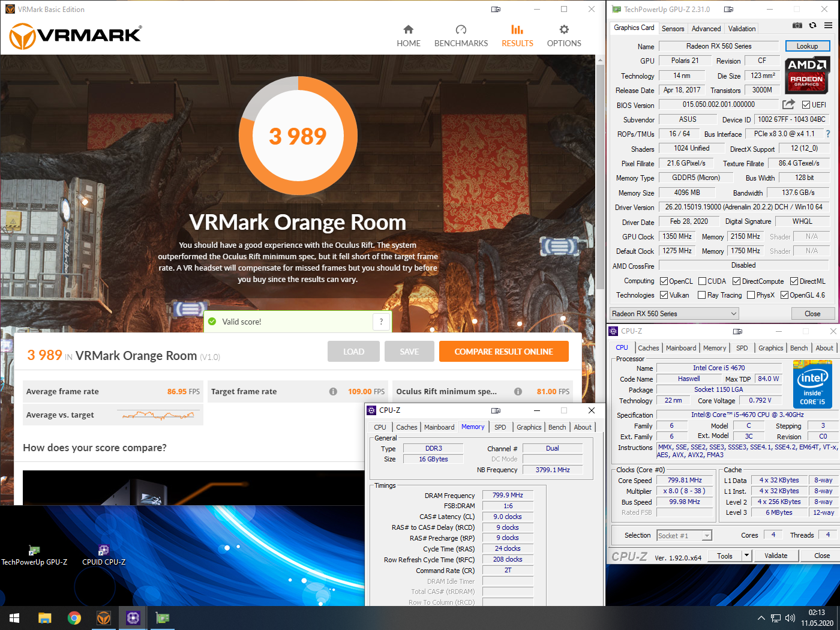Open the Windows Start menu

14,618
